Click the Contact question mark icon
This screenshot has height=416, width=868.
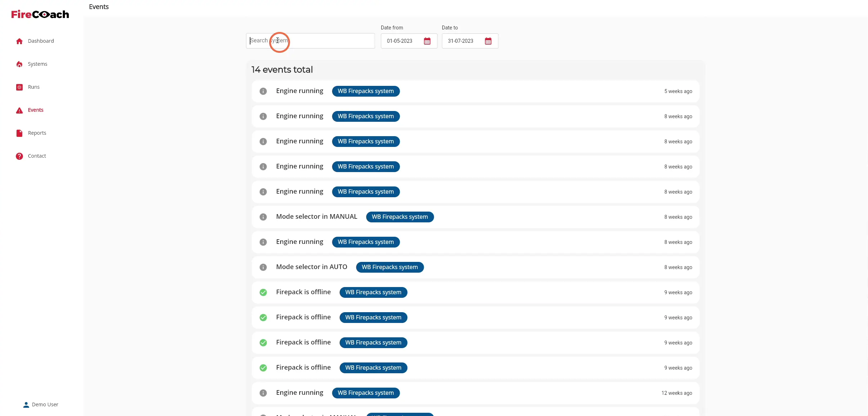[19, 156]
